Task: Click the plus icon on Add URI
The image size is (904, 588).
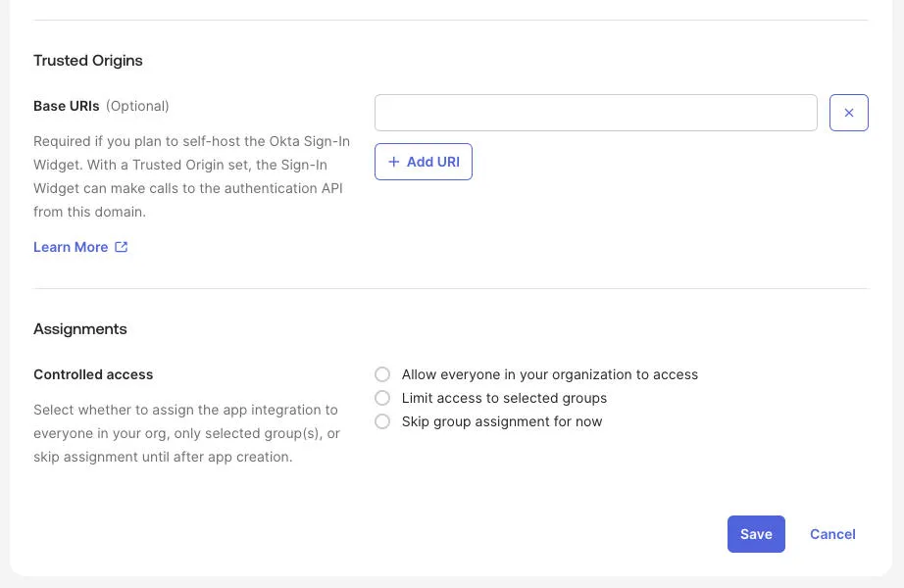Action: [394, 162]
